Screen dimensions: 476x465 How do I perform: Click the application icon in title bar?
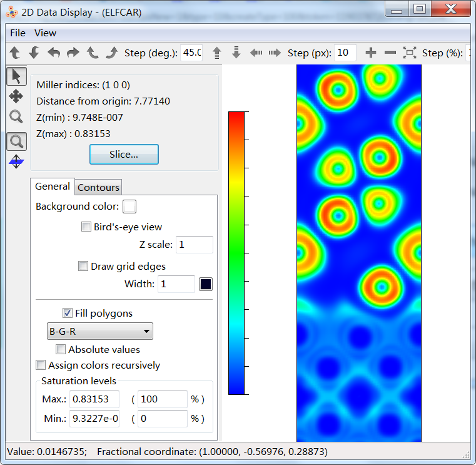12,13
